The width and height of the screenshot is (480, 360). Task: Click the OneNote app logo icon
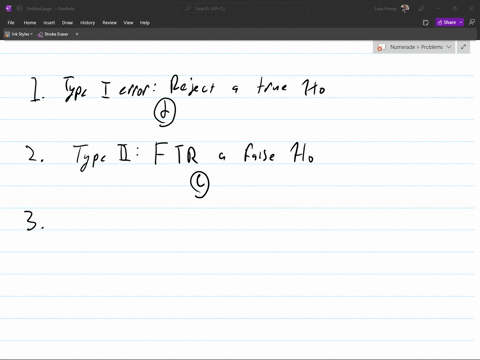(9, 8)
